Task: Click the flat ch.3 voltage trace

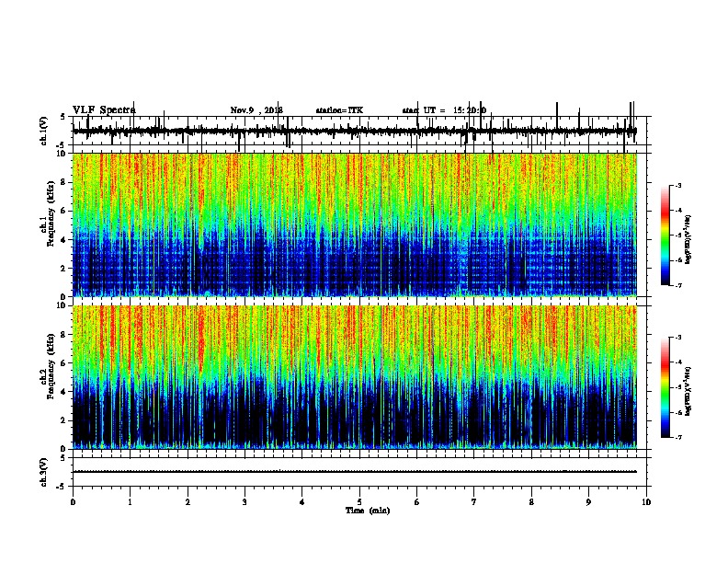Action: tap(355, 472)
